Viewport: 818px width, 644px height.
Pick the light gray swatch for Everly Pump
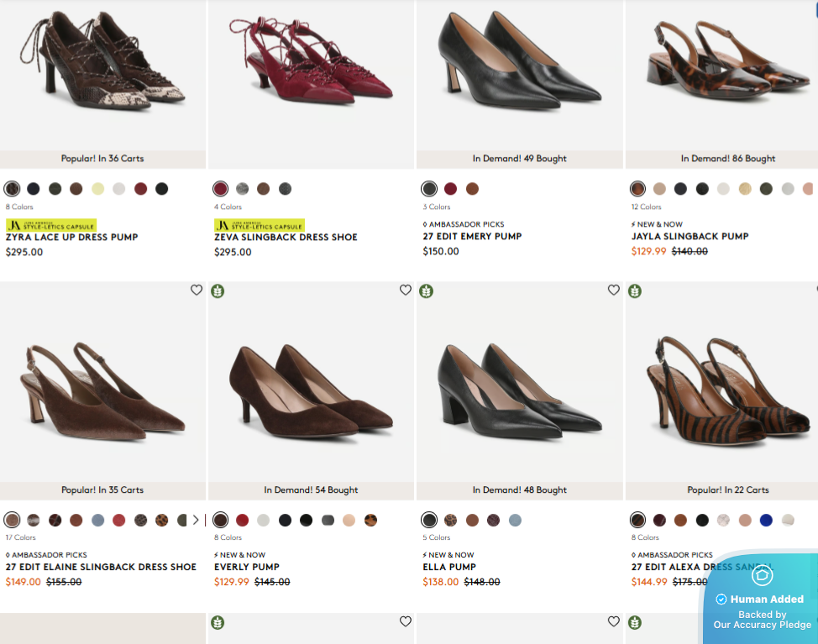(x=264, y=520)
